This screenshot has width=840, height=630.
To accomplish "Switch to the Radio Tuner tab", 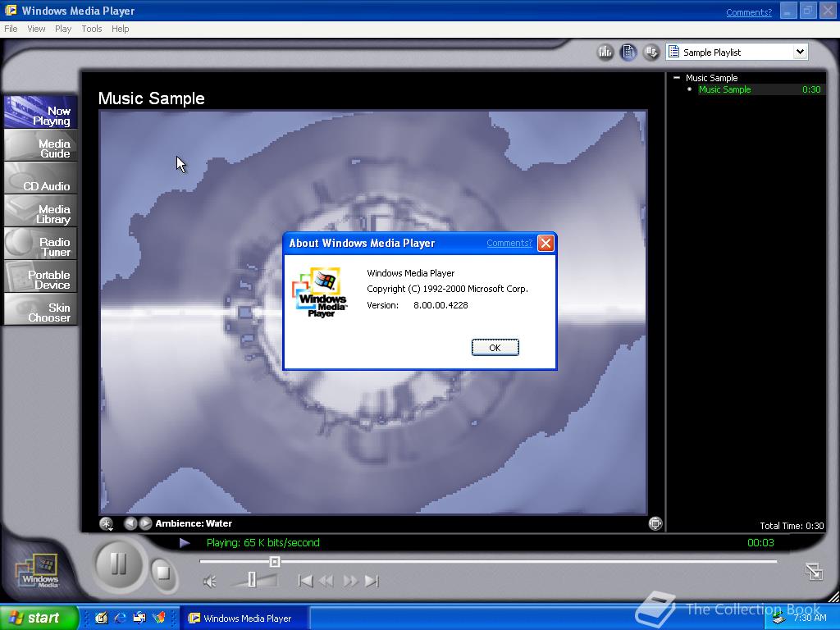I will click(41, 244).
